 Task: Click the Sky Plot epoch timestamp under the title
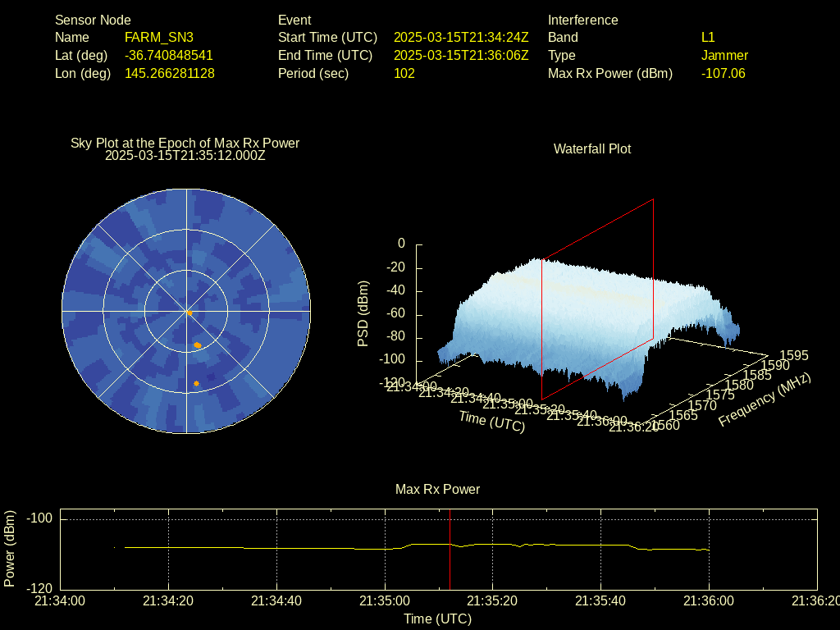pyautogui.click(x=185, y=155)
